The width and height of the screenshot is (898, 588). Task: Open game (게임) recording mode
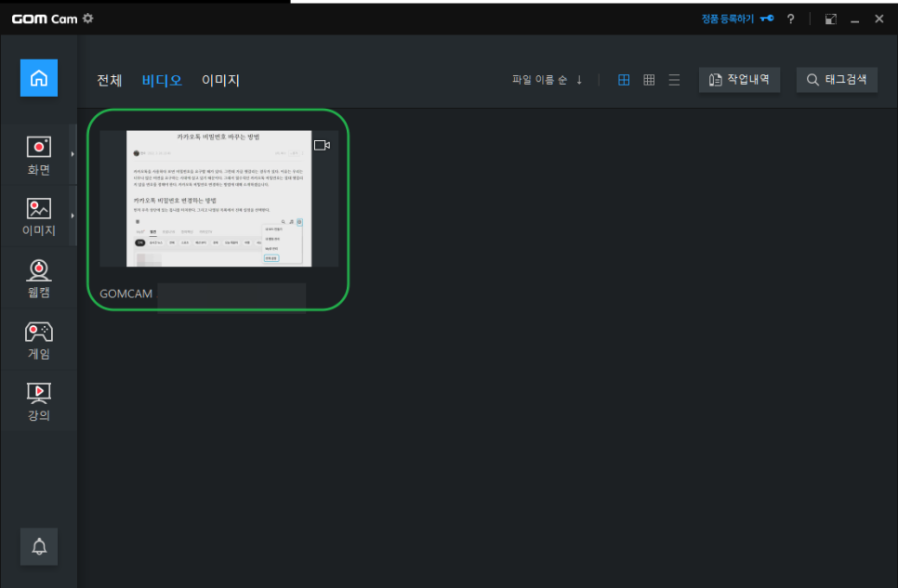38,340
